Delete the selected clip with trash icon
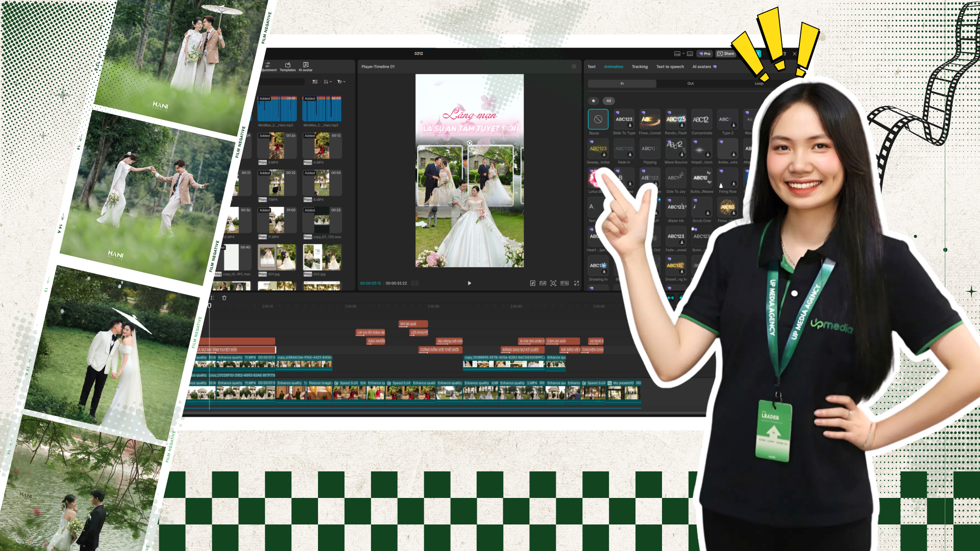The height and width of the screenshot is (551, 980). 224,298
